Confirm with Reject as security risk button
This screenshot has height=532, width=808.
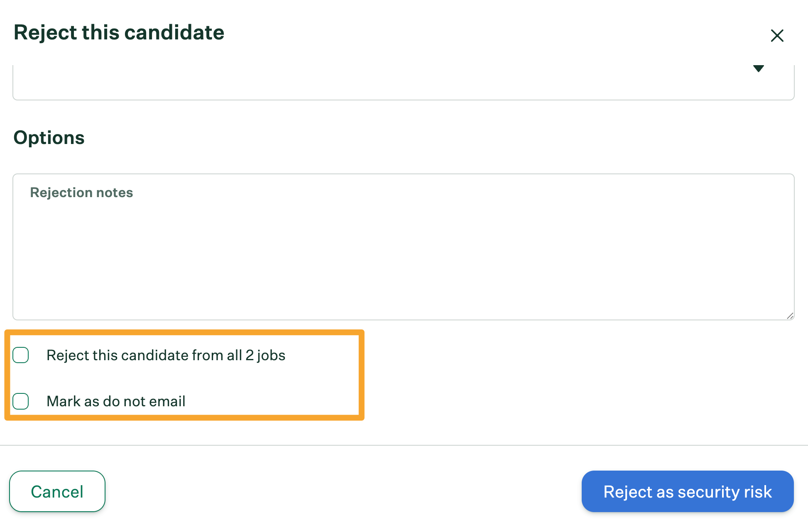[687, 491]
